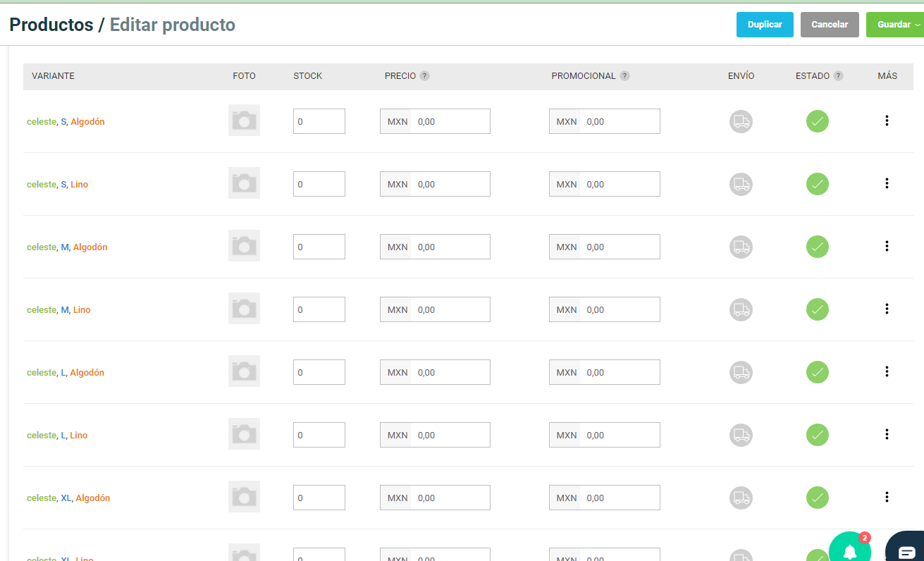Edit stock field for celeste, L, Algodón

click(319, 372)
